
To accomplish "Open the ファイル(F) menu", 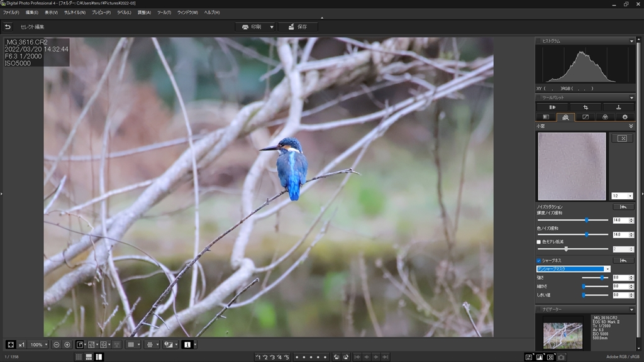I will tap(11, 13).
